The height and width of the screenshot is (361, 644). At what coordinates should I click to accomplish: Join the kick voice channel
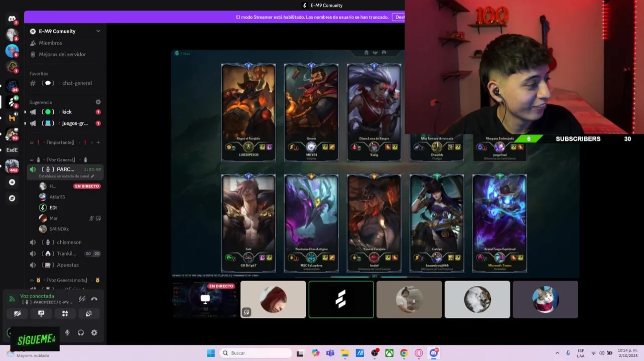[x=65, y=112]
